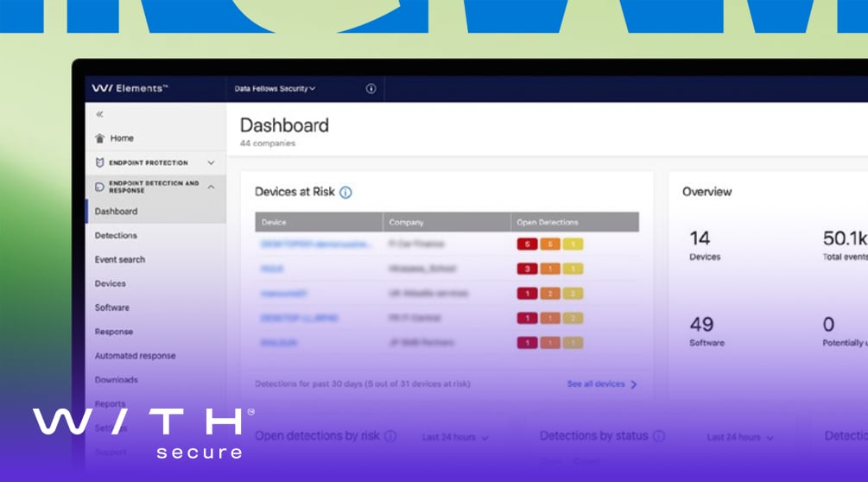Collapse sidebar with double chevron icon
This screenshot has width=868, height=482.
coord(99,114)
